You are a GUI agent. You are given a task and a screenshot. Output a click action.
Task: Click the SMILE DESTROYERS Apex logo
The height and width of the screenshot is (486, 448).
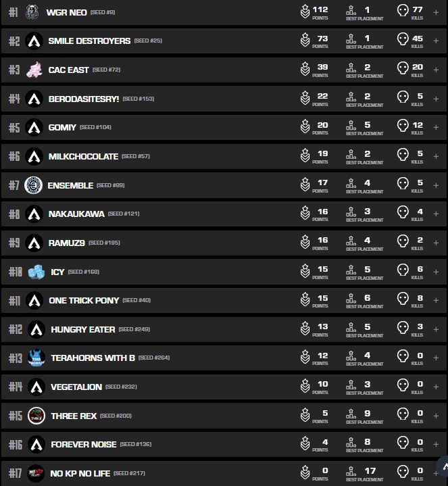coord(34,41)
